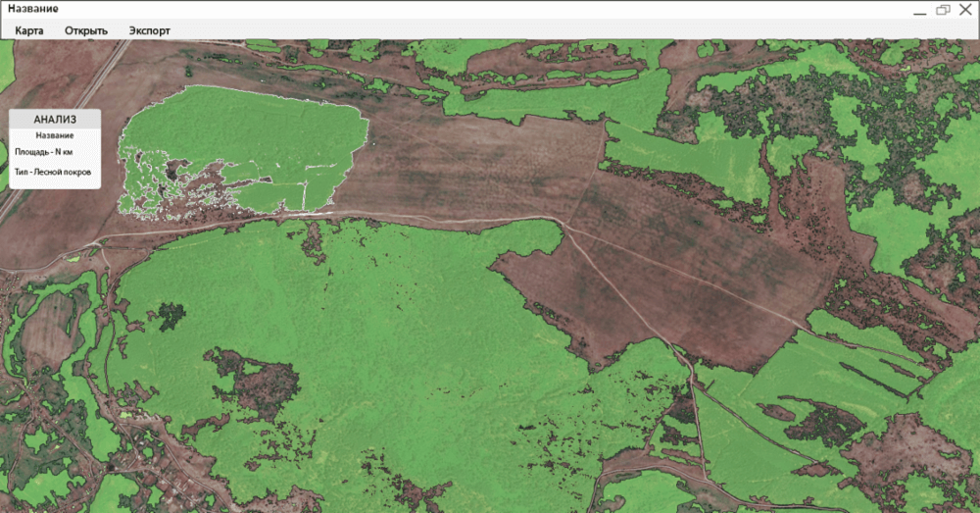
Task: Click the Тип - Лесной покров line
Action: point(53,172)
